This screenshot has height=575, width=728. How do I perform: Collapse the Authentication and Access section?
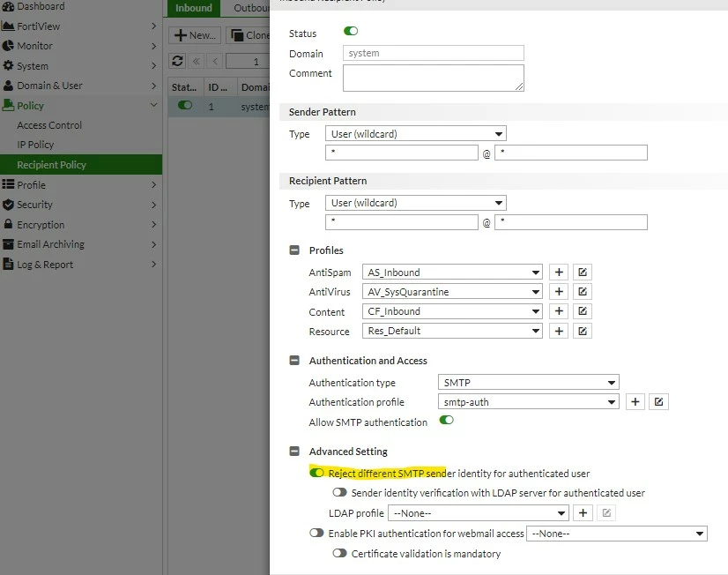pyautogui.click(x=294, y=360)
